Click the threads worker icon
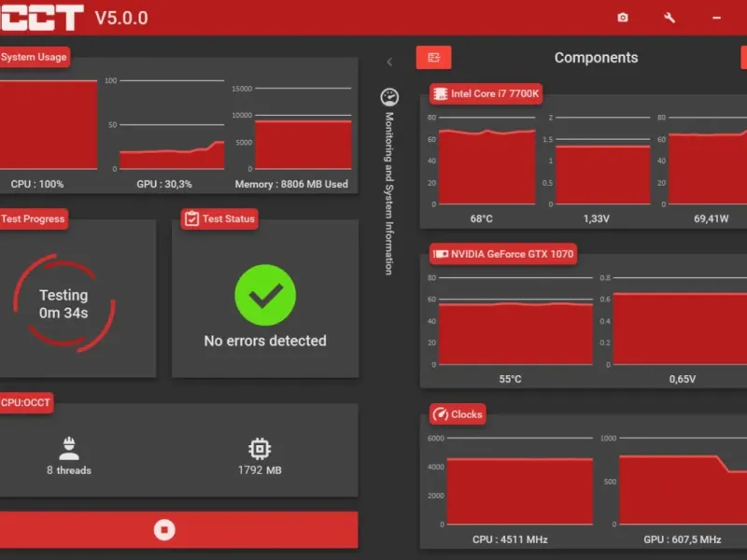Viewport: 747px width, 560px height. (x=69, y=448)
